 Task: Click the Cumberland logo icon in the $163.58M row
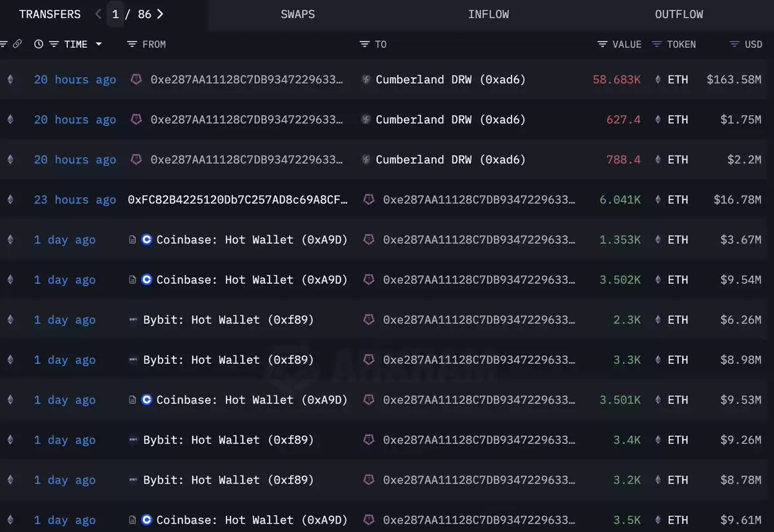pos(366,79)
